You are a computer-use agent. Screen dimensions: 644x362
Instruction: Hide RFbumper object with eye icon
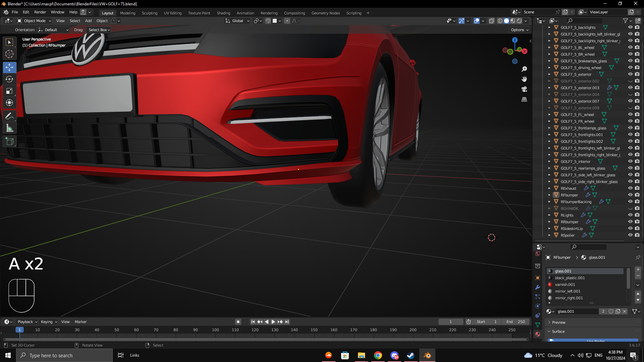[x=630, y=195]
